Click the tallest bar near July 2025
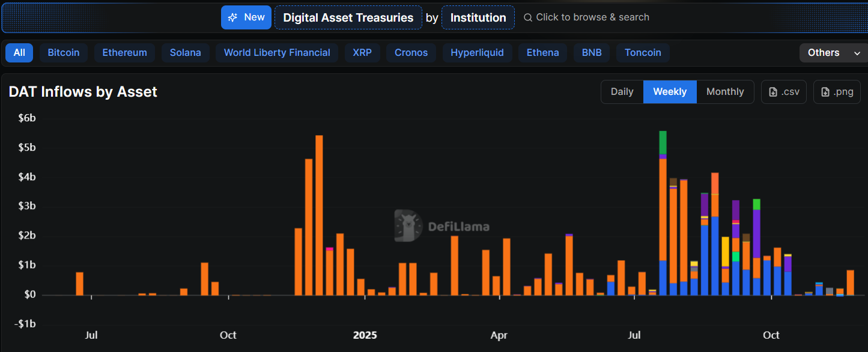The image size is (868, 352). 662,210
